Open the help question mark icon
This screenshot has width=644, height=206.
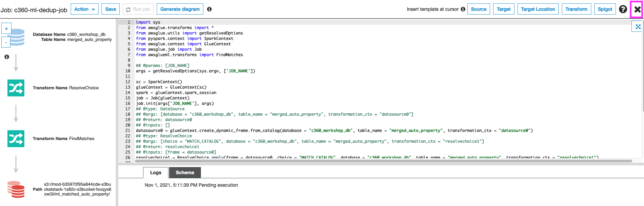(x=623, y=9)
